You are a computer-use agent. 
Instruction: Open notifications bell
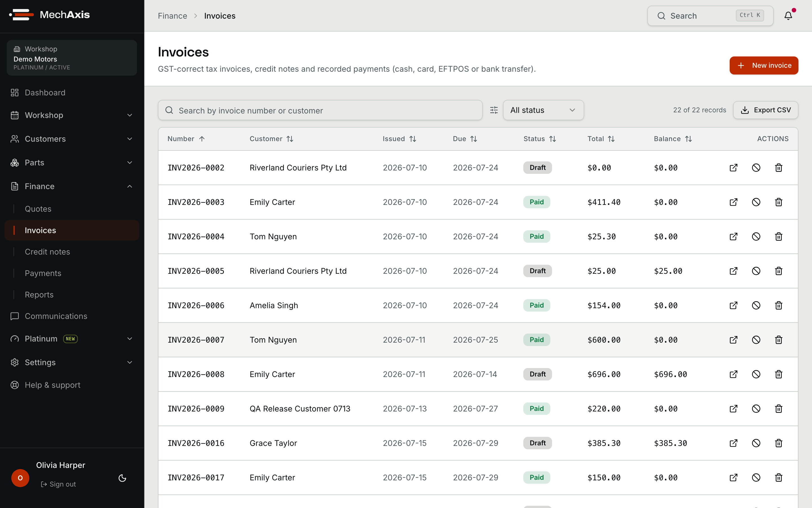pyautogui.click(x=788, y=16)
